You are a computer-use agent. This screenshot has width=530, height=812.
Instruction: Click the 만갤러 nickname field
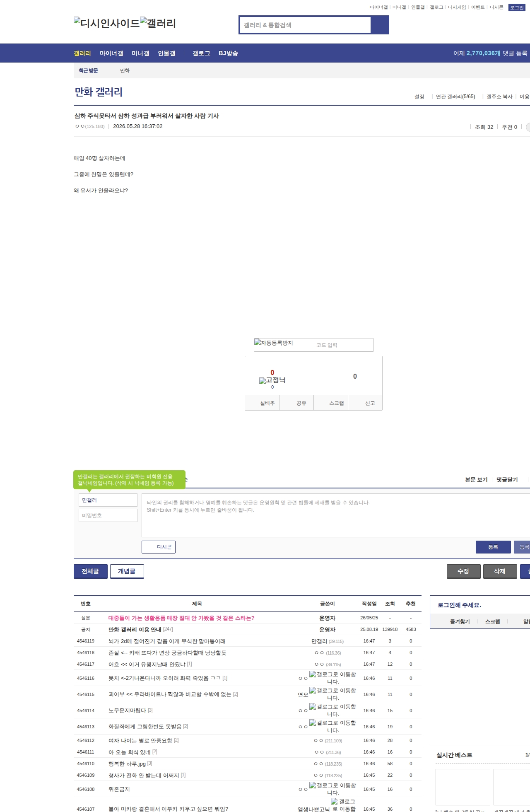click(108, 500)
